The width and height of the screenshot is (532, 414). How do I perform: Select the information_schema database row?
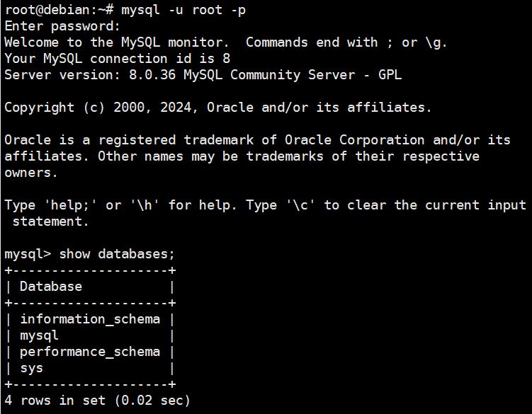(x=90, y=319)
